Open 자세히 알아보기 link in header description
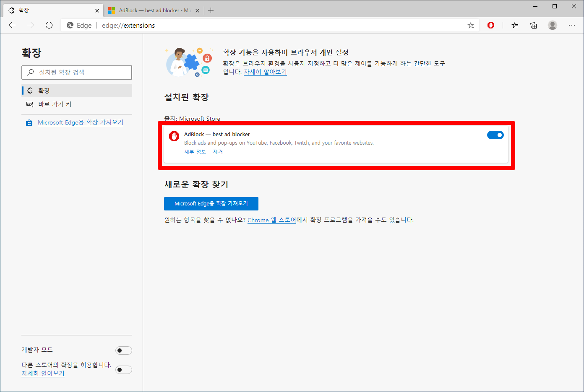This screenshot has width=584, height=392. (x=265, y=72)
